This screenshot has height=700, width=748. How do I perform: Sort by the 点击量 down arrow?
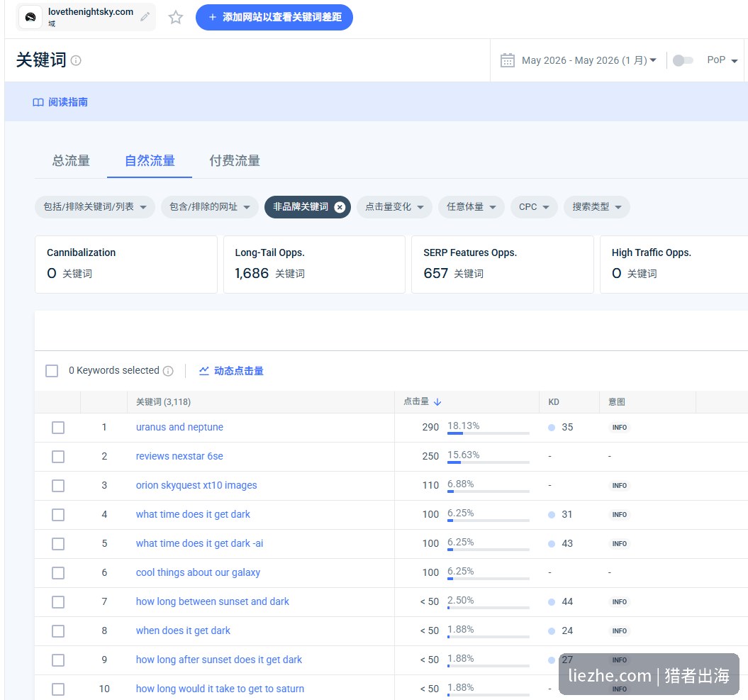click(x=437, y=402)
